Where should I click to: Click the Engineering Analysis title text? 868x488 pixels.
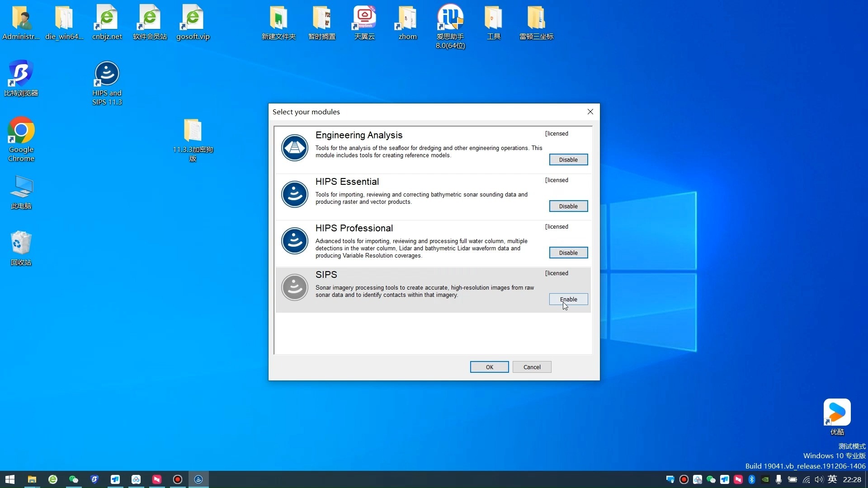[x=359, y=135]
